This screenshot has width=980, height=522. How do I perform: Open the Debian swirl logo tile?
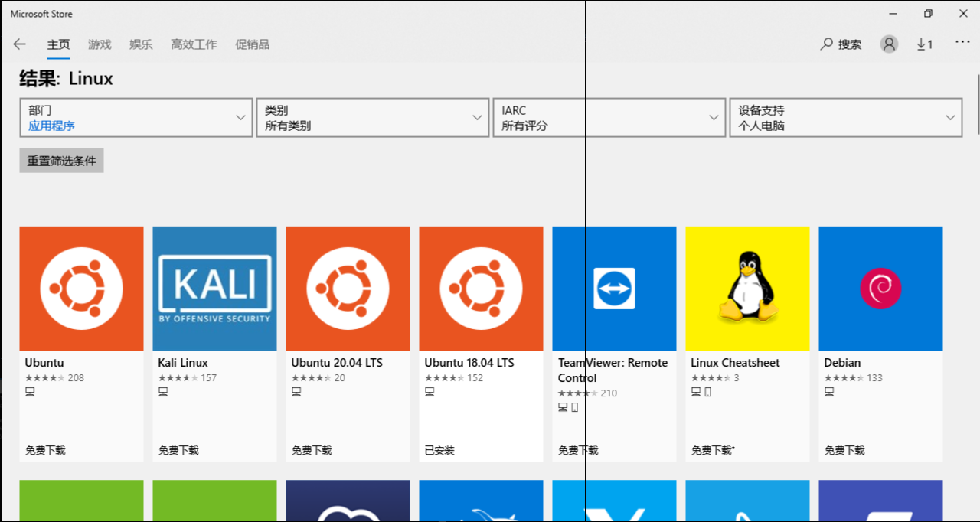pos(880,289)
